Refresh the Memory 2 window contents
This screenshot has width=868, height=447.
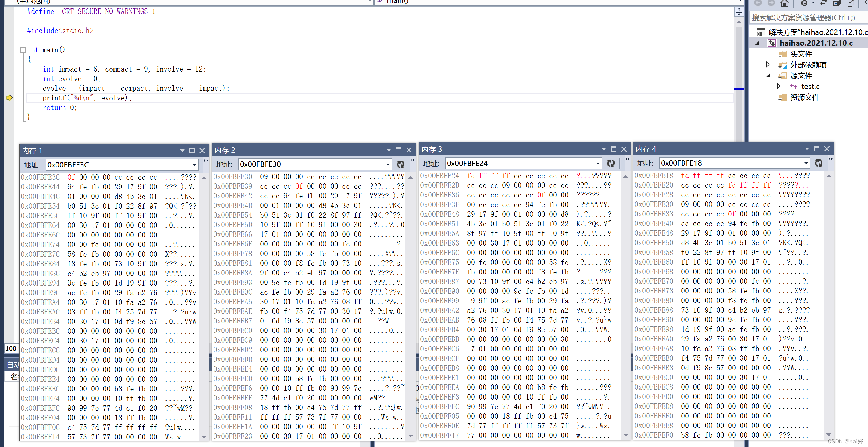400,164
